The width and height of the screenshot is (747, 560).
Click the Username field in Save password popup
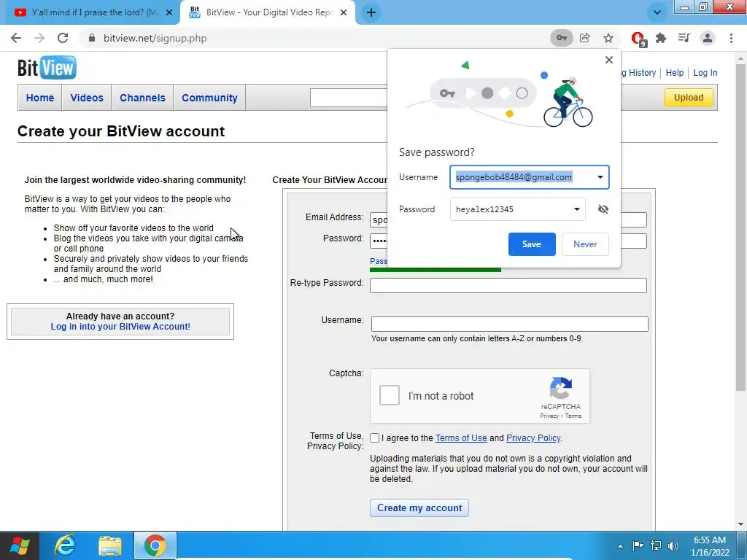coord(530,177)
